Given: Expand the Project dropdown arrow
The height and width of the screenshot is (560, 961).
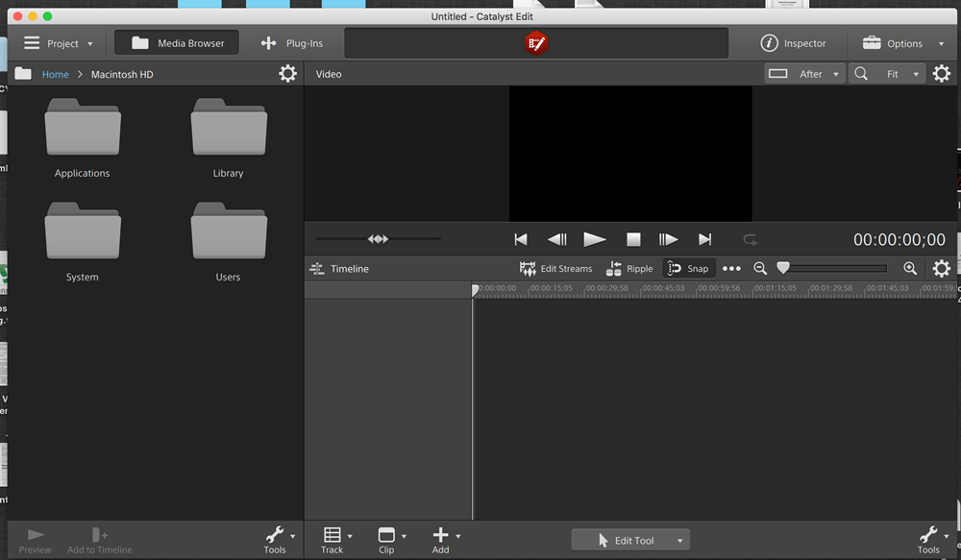Looking at the screenshot, I should [90, 44].
